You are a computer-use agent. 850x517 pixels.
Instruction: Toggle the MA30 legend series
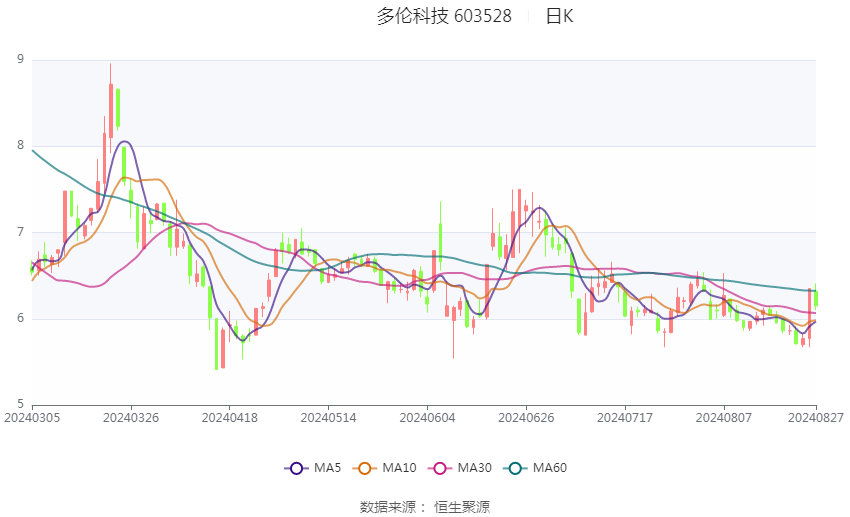[x=460, y=468]
